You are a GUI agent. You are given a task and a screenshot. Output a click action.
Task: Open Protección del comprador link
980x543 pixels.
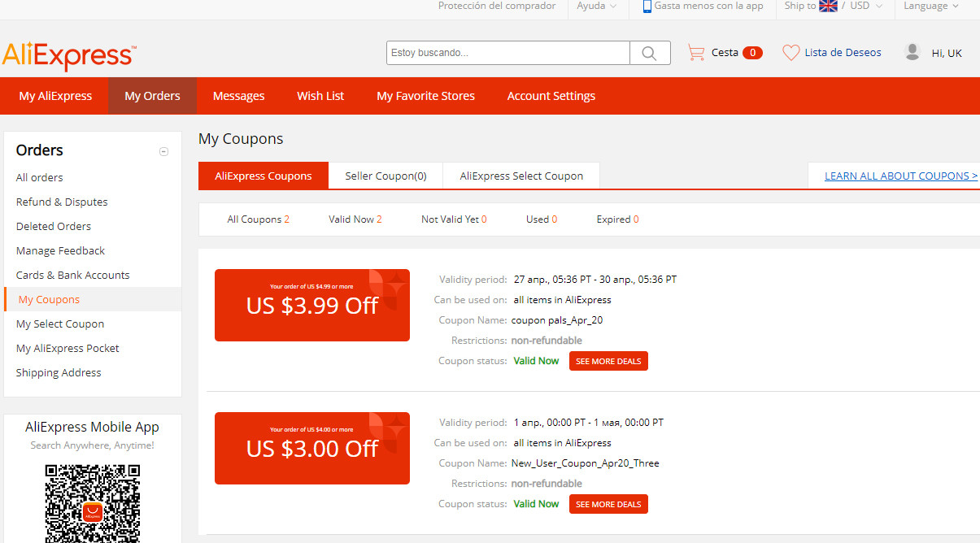click(497, 6)
